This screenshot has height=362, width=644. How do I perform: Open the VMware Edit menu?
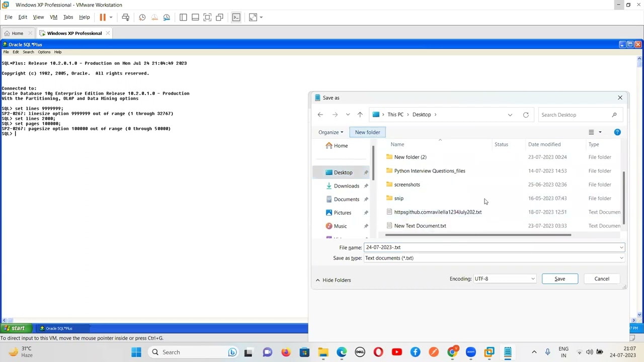[x=23, y=17]
